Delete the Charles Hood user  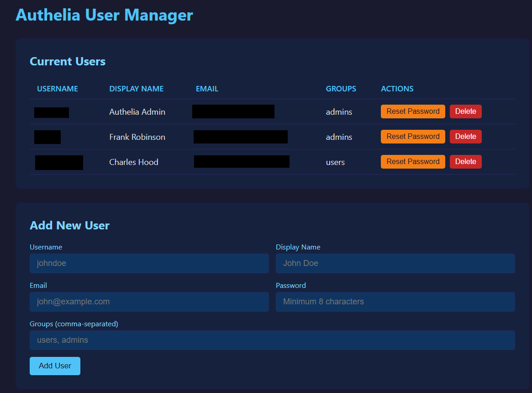pos(465,161)
